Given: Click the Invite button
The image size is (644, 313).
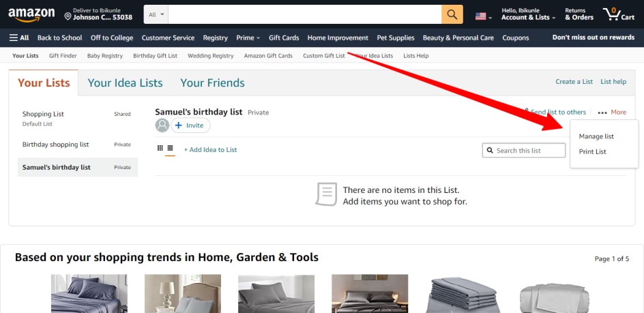Looking at the screenshot, I should tap(190, 125).
